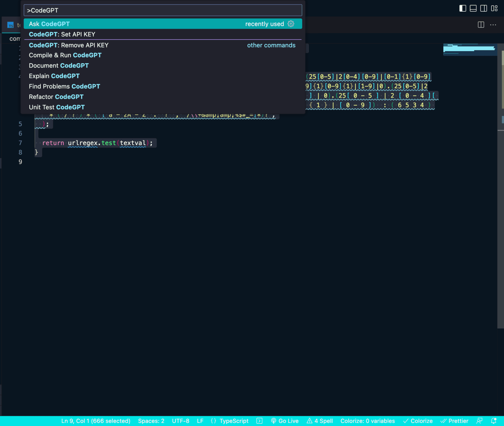Click line number 7 in gutter
The image size is (504, 426).
tap(20, 143)
